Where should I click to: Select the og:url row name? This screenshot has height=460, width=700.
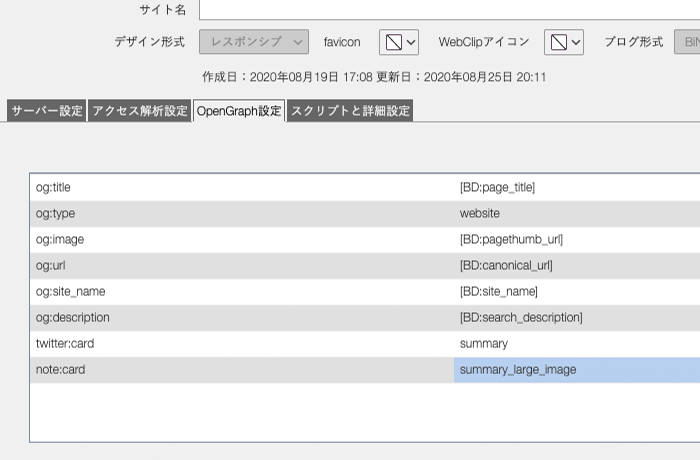[50, 266]
